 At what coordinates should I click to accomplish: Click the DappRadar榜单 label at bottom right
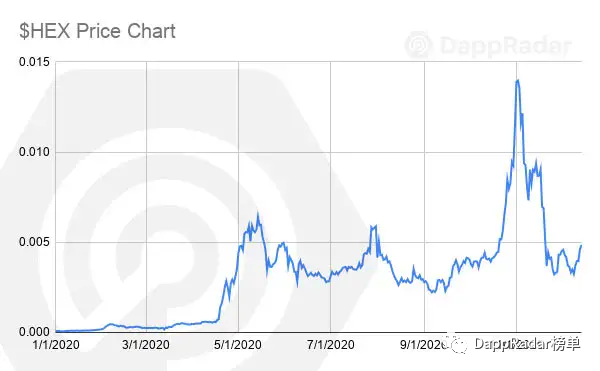tap(527, 344)
